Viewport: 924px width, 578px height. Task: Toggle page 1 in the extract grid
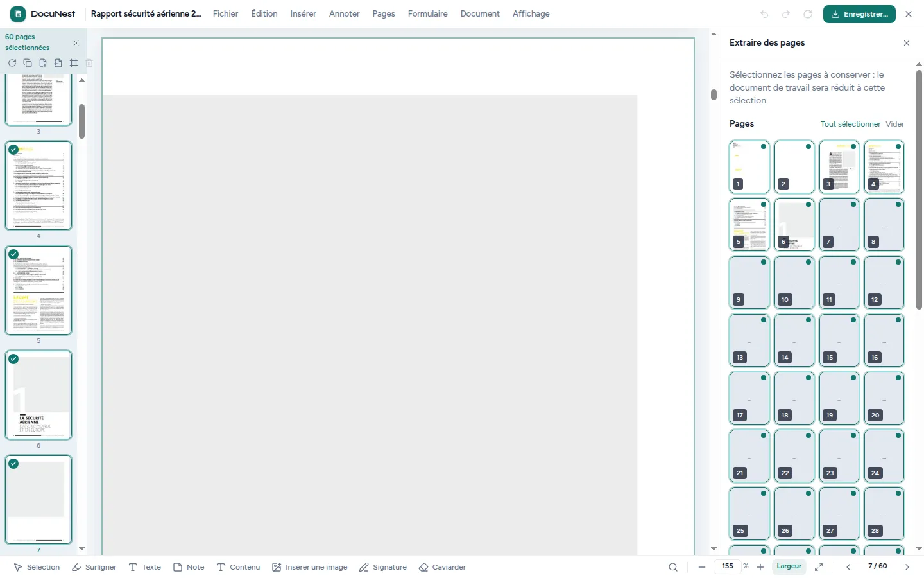pyautogui.click(x=749, y=167)
